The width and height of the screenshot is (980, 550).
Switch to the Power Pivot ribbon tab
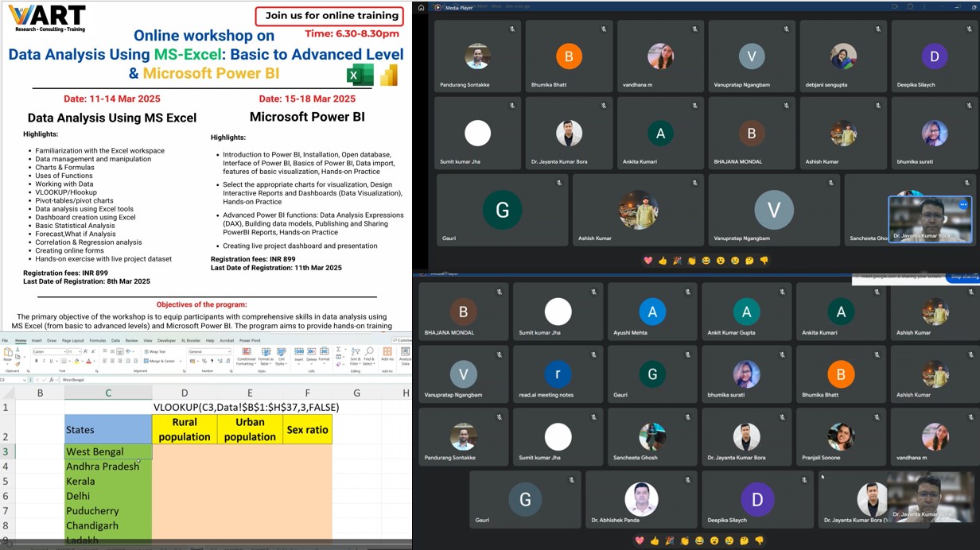(250, 340)
